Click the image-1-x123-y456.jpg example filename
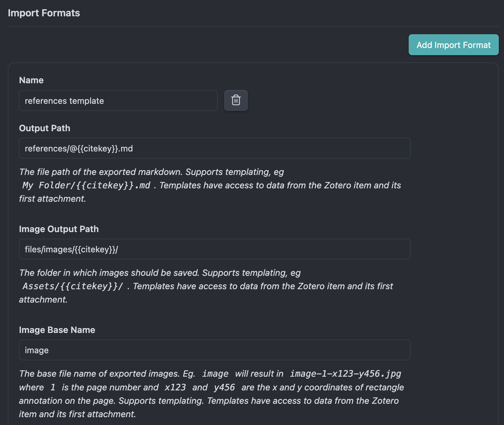 pyautogui.click(x=345, y=374)
